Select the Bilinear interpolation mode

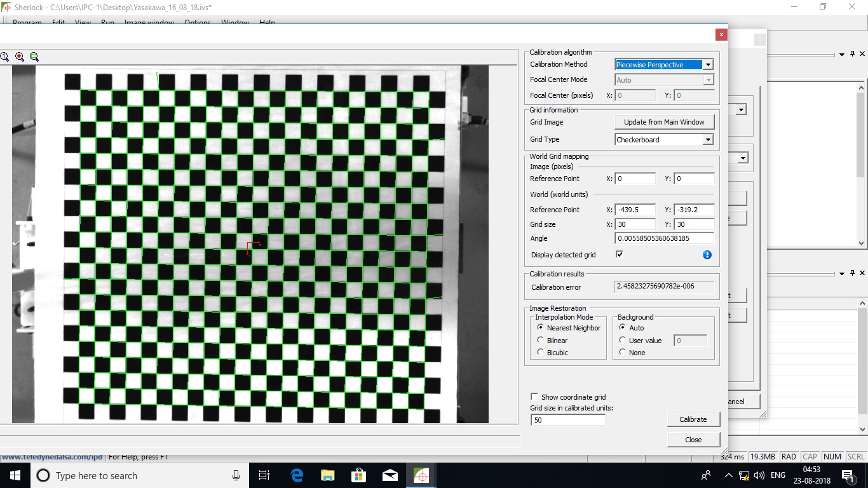tap(541, 340)
